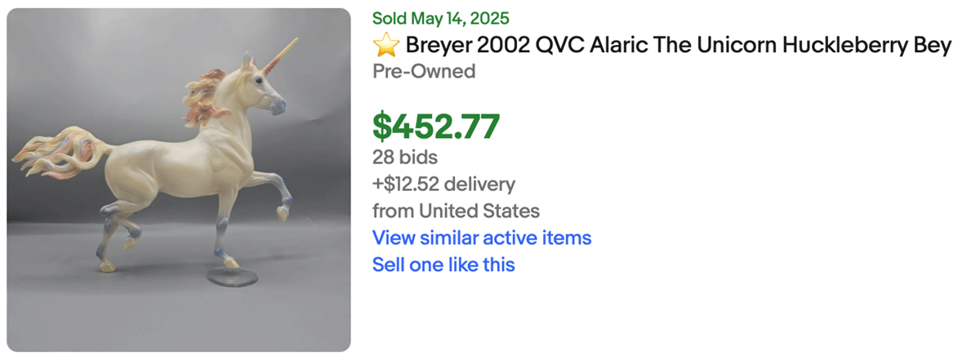Select the $452.77 sold price

point(436,125)
